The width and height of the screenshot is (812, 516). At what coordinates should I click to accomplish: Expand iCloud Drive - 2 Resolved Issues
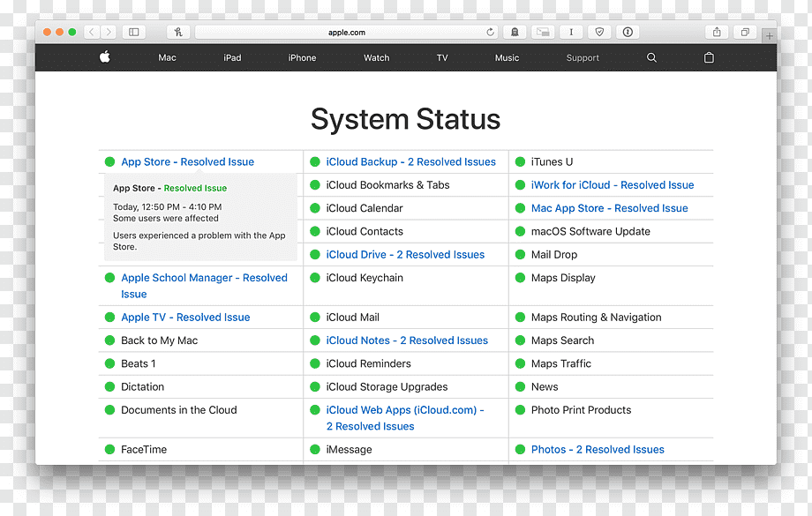pyautogui.click(x=405, y=255)
